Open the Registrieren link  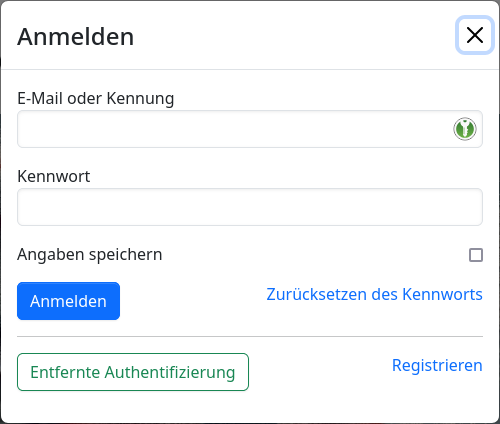437,365
